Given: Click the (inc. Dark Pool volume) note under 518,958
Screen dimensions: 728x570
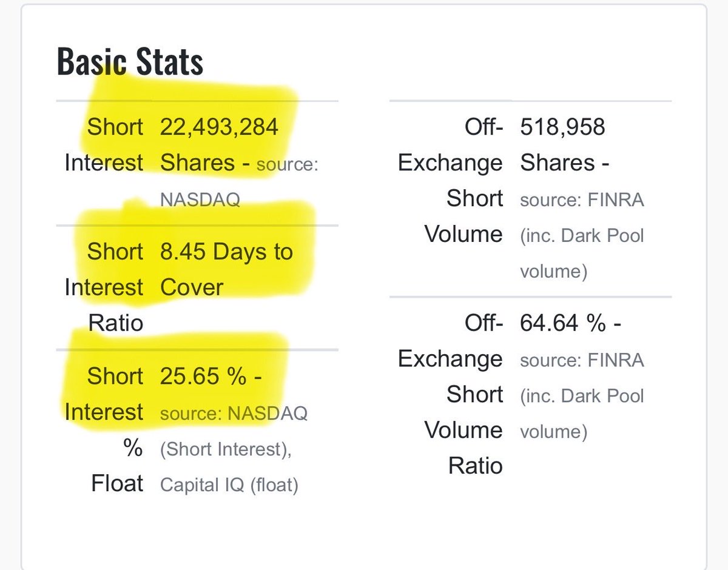Looking at the screenshot, I should point(582,253).
